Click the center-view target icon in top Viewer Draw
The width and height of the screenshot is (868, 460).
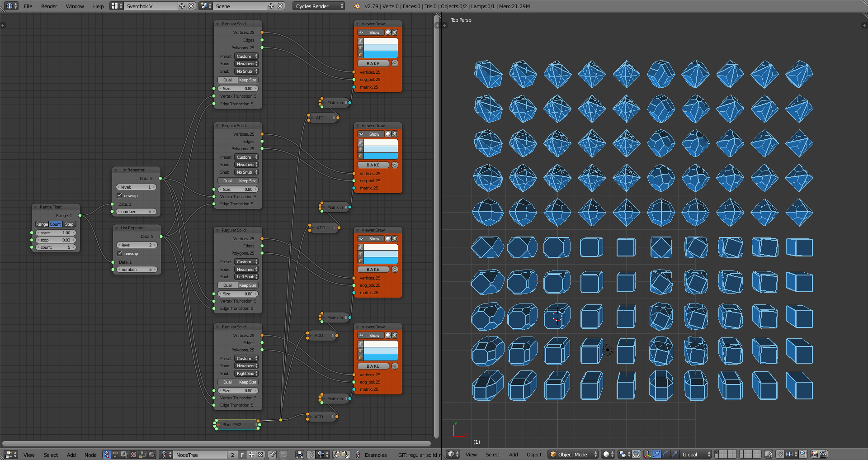pyautogui.click(x=395, y=64)
